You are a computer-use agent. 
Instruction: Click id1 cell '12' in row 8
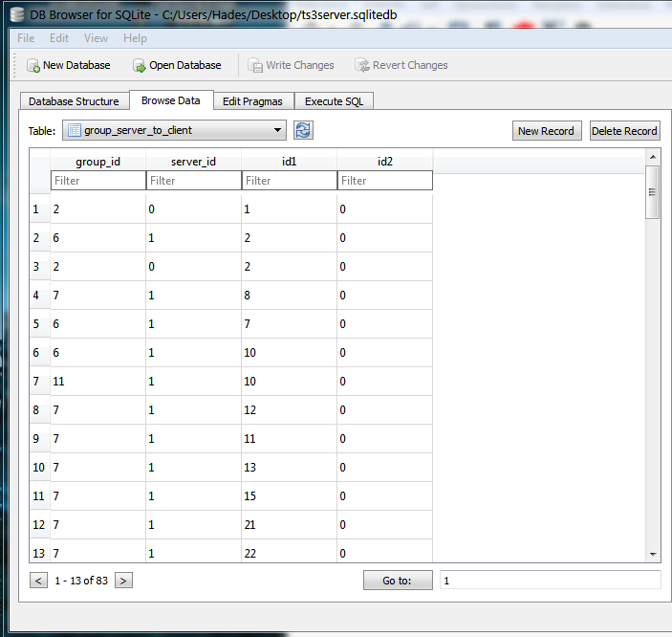click(290, 410)
